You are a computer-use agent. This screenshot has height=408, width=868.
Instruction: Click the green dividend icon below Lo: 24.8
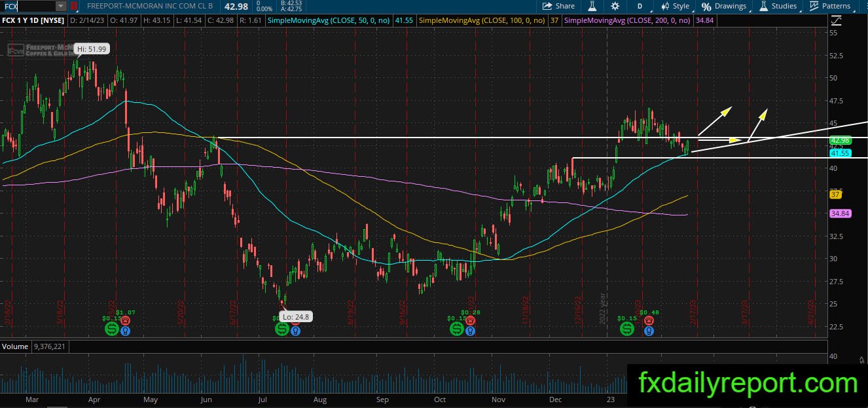click(x=282, y=329)
